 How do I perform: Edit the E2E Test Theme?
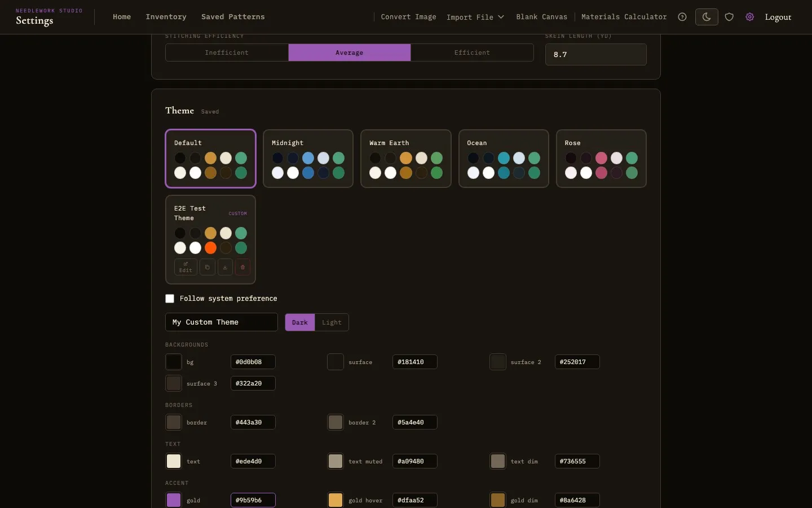point(185,268)
